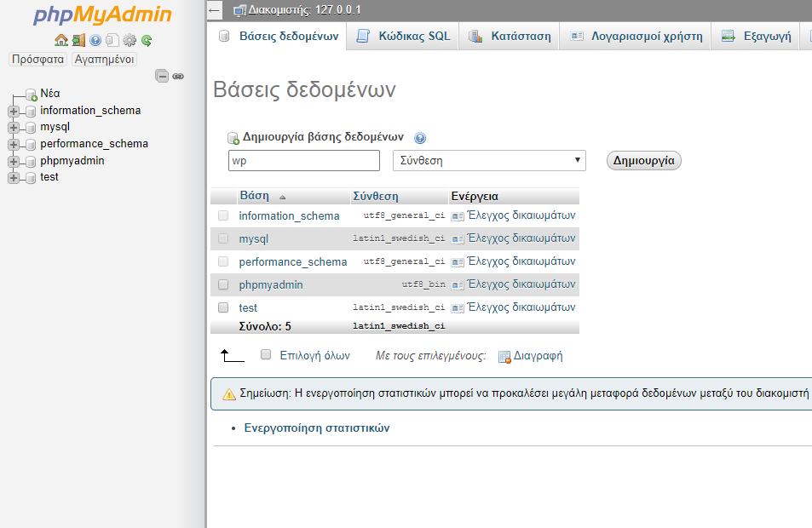Click sort arrow in Βάση column header
The width and height of the screenshot is (812, 528).
click(282, 198)
